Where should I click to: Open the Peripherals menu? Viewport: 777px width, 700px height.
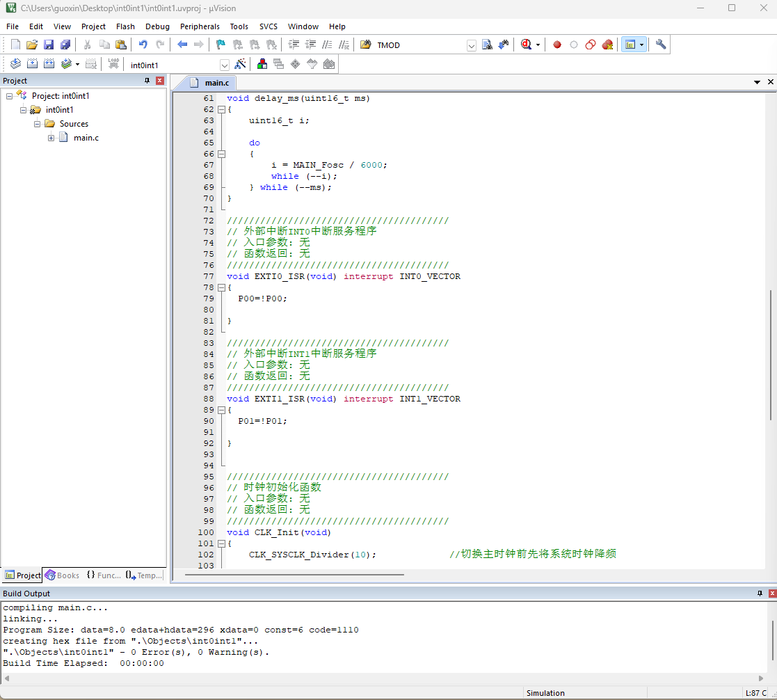[x=200, y=26]
